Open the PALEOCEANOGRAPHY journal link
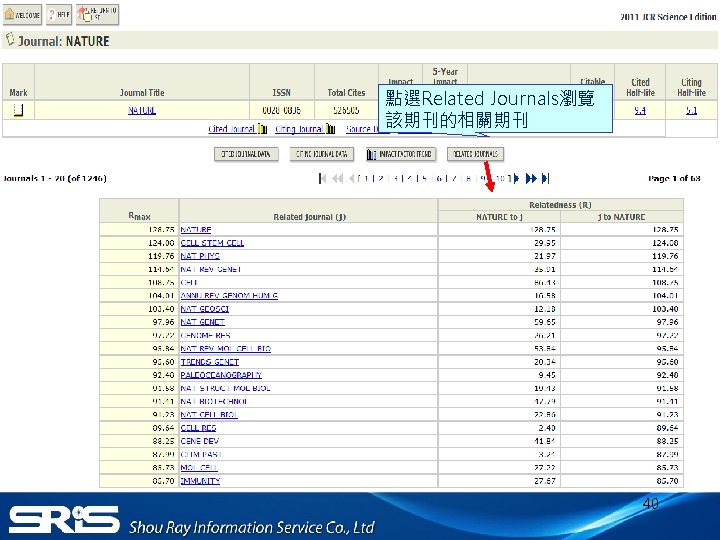Screen dimensions: 720x540 (221, 375)
